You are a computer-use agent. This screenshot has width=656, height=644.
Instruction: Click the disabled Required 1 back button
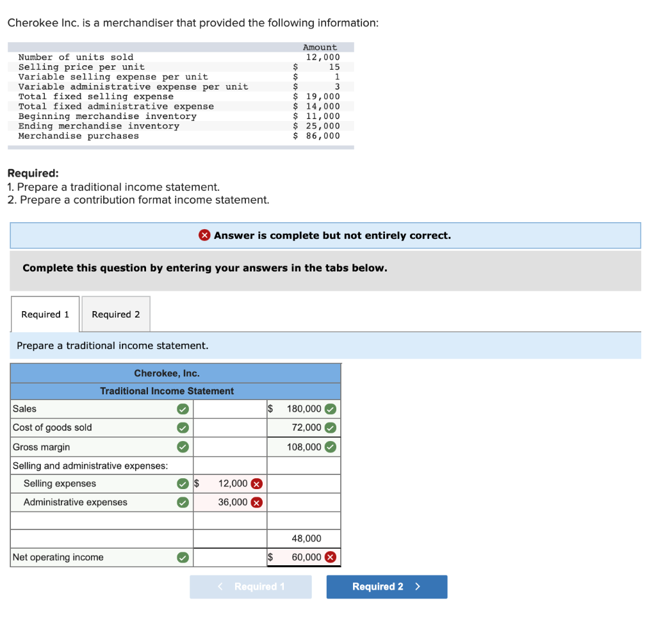coord(250,586)
